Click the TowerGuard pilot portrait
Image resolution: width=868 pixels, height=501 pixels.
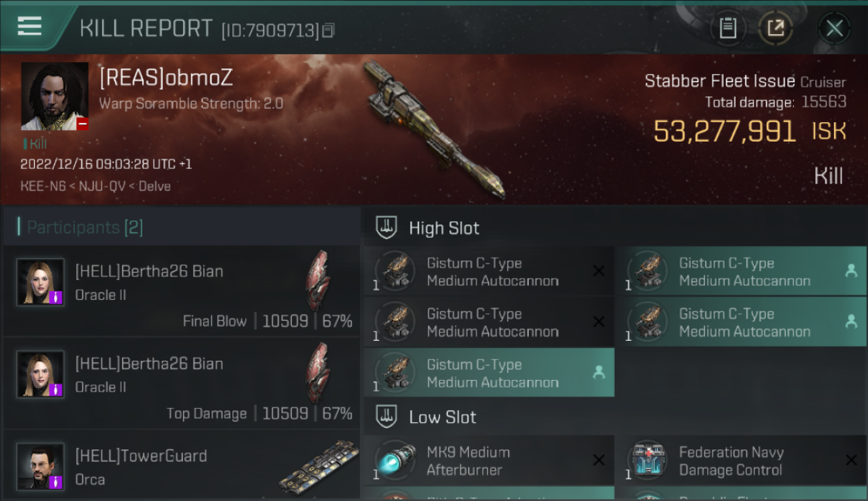(x=40, y=466)
